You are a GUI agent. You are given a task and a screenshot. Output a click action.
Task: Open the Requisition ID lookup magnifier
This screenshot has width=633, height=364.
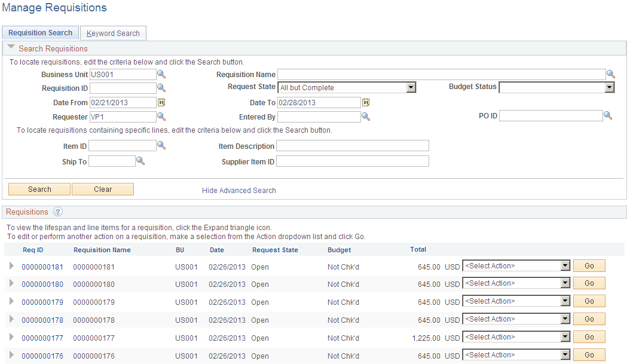tap(161, 87)
